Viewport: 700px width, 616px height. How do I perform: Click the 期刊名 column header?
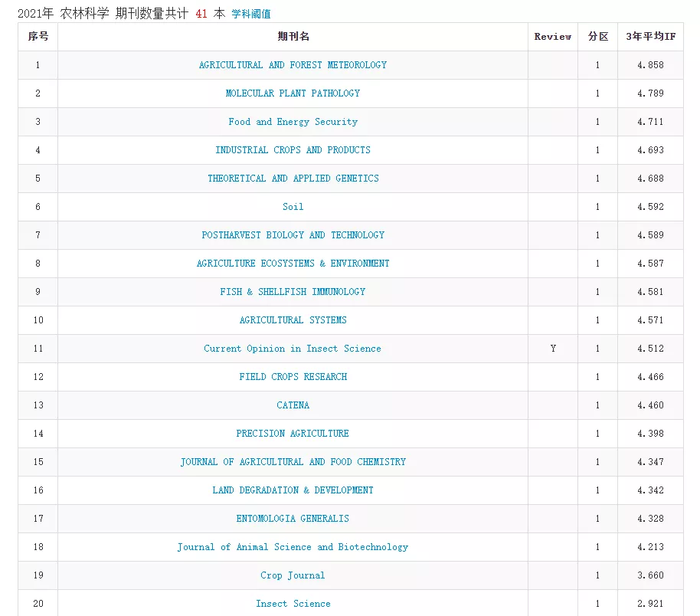point(293,37)
